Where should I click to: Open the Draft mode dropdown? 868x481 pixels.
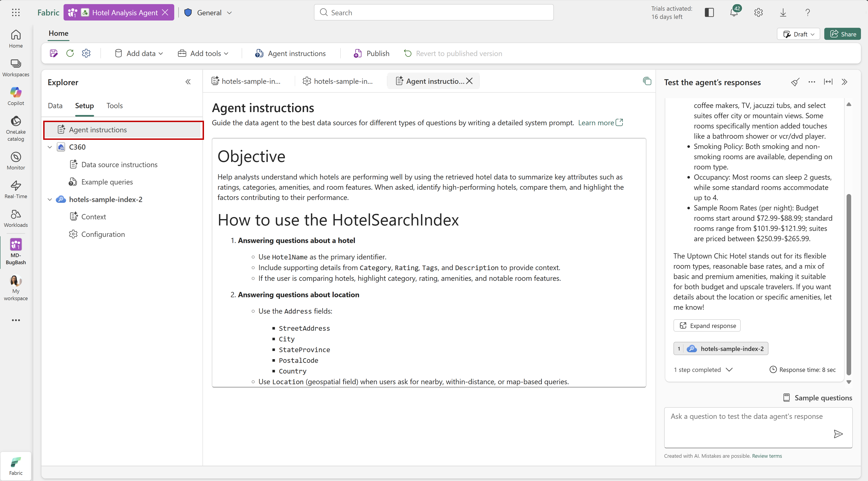tap(799, 34)
